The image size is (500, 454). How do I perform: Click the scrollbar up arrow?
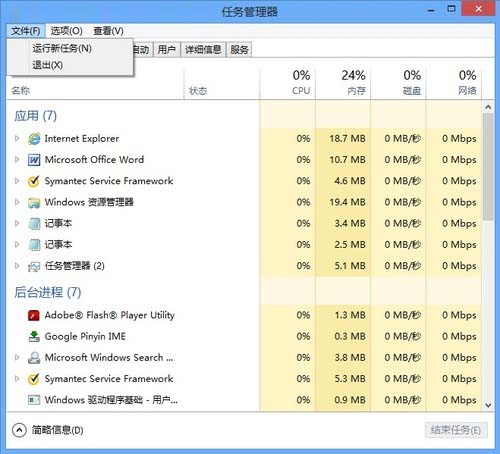click(x=488, y=107)
